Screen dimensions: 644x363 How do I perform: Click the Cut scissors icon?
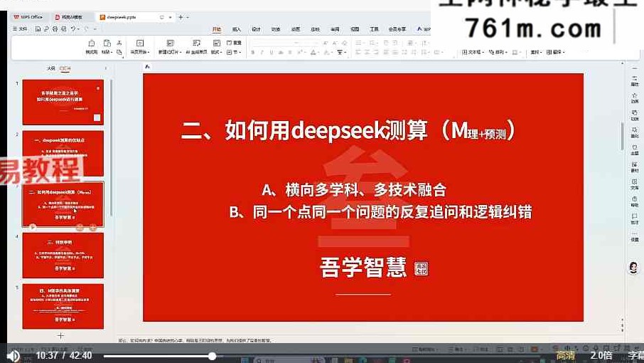point(119,43)
